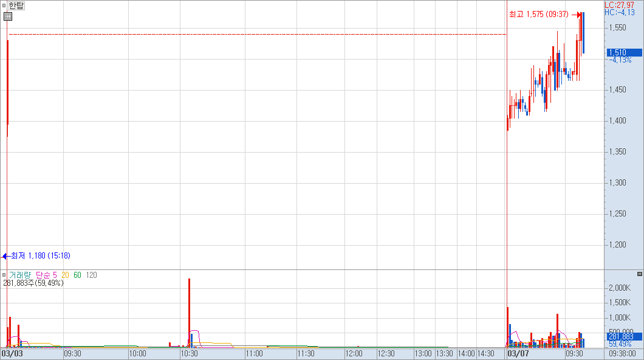Click the 1,450 price axis label
The height and width of the screenshot is (360, 644).
tap(617, 89)
